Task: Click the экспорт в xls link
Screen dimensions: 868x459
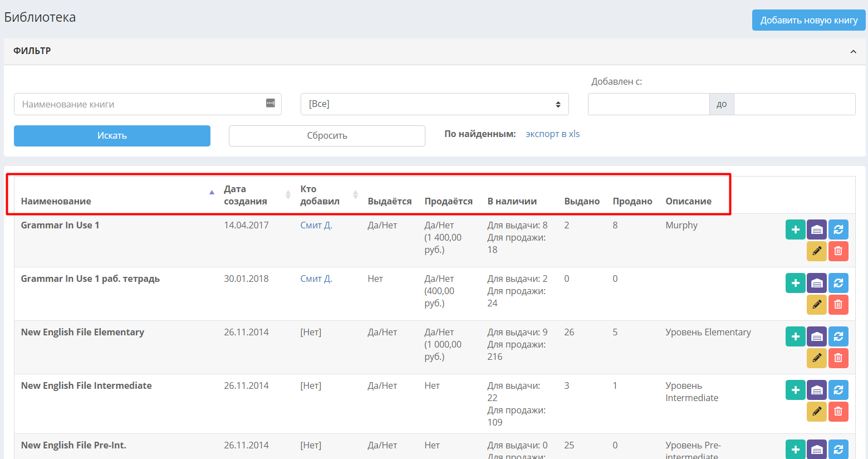Action: point(553,134)
